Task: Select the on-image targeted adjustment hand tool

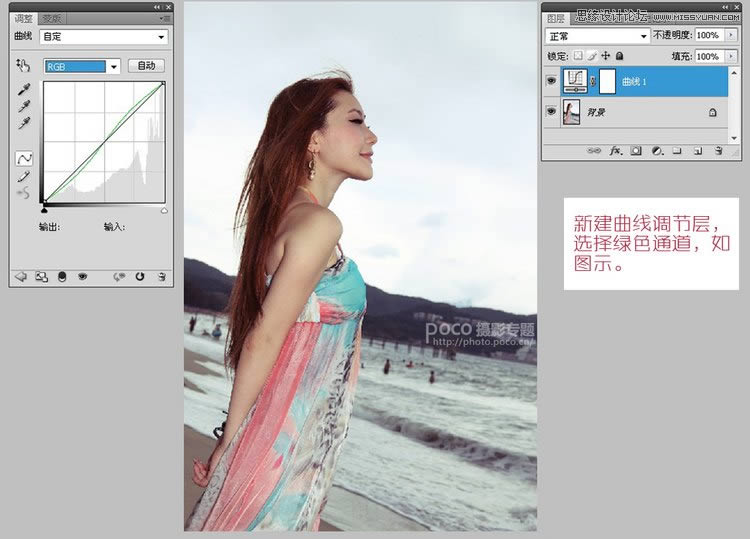Action: (23, 65)
